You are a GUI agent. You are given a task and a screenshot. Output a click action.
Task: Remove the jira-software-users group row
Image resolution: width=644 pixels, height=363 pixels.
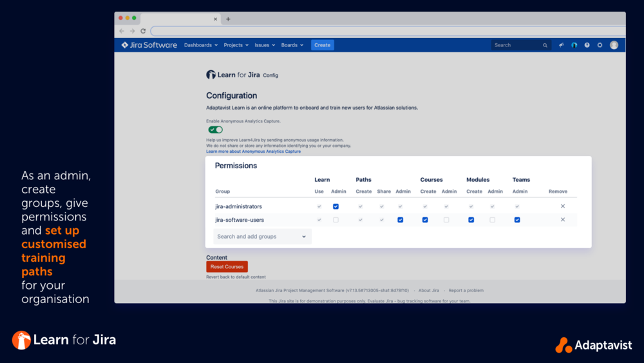(x=563, y=219)
